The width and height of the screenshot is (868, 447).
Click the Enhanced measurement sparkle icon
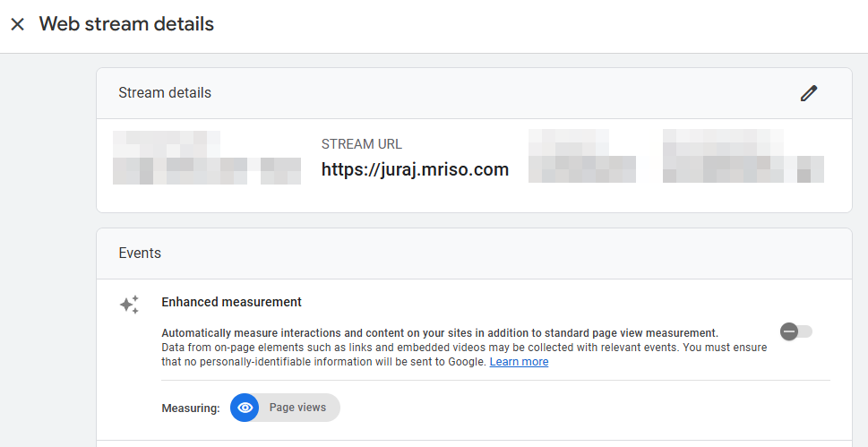(x=129, y=305)
